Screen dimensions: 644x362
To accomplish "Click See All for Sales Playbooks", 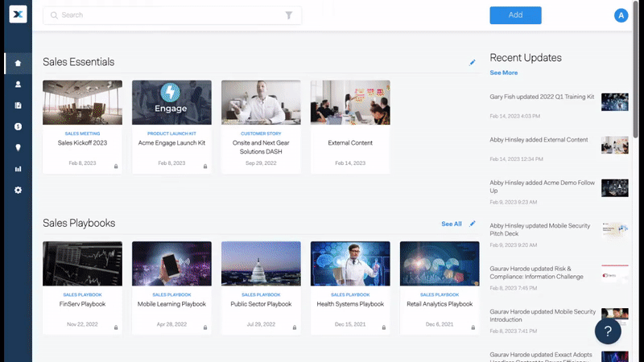I will [451, 224].
